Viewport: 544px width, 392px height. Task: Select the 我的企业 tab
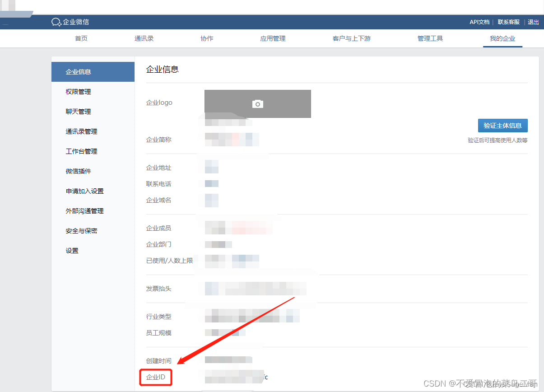pyautogui.click(x=502, y=39)
